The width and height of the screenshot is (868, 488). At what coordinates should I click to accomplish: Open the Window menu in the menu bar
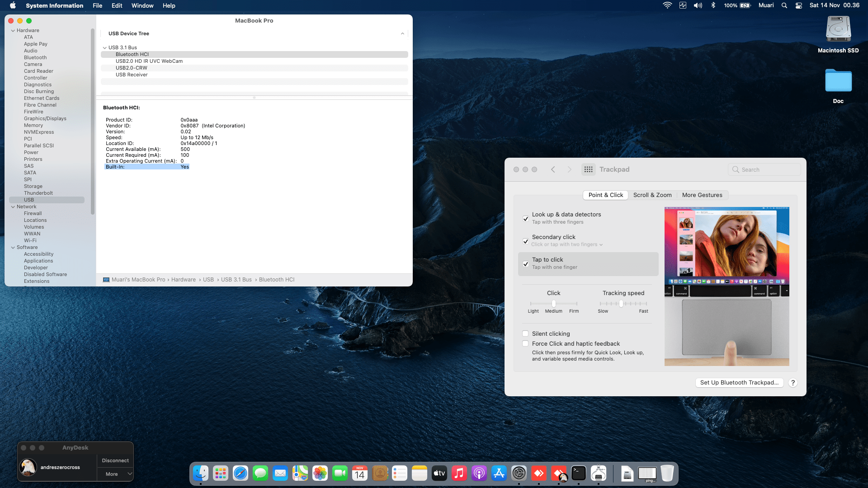point(142,5)
